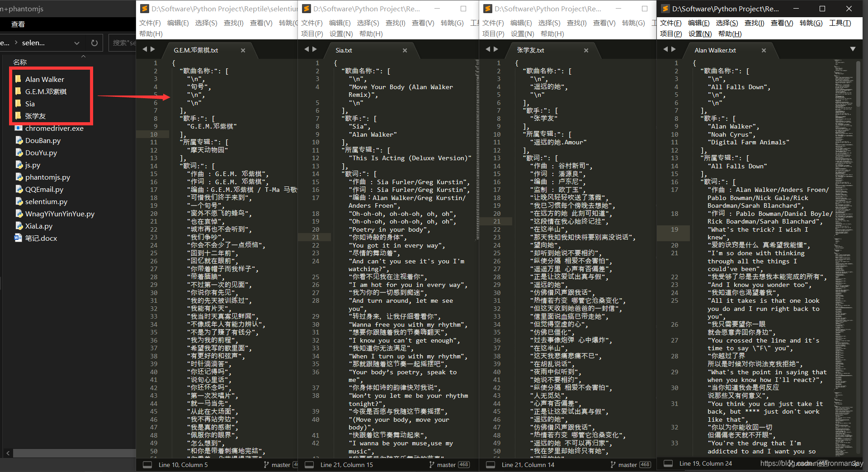Select the WnagYiYunYinYue.py file

click(x=60, y=214)
